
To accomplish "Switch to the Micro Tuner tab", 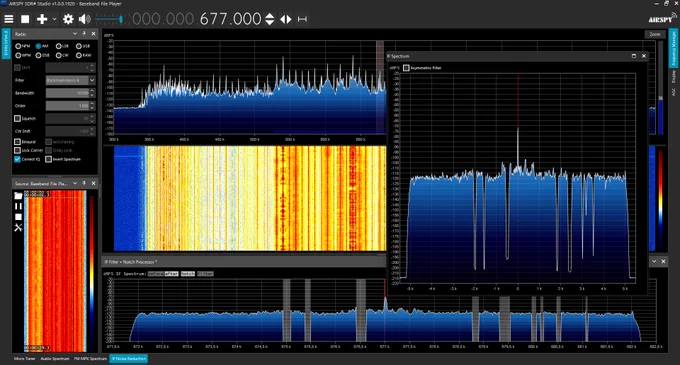I will 25,358.
